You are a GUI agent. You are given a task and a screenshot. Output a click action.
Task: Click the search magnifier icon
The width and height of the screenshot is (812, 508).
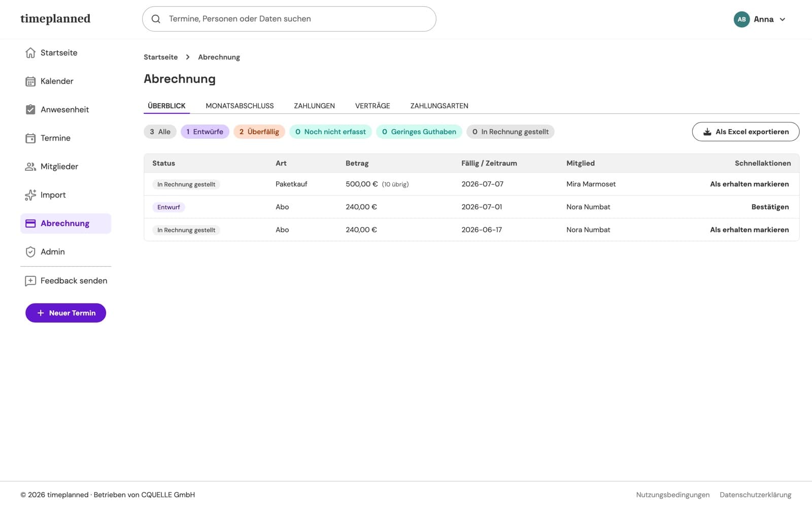pos(156,19)
